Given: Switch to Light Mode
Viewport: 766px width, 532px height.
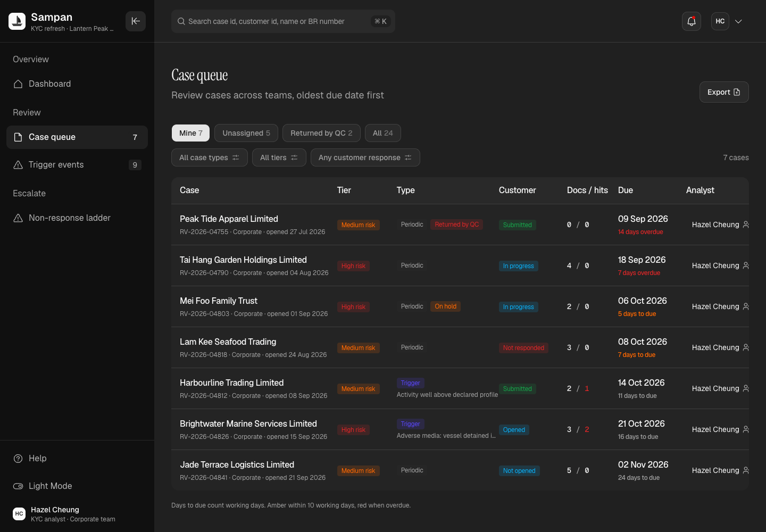Looking at the screenshot, I should coord(77,486).
